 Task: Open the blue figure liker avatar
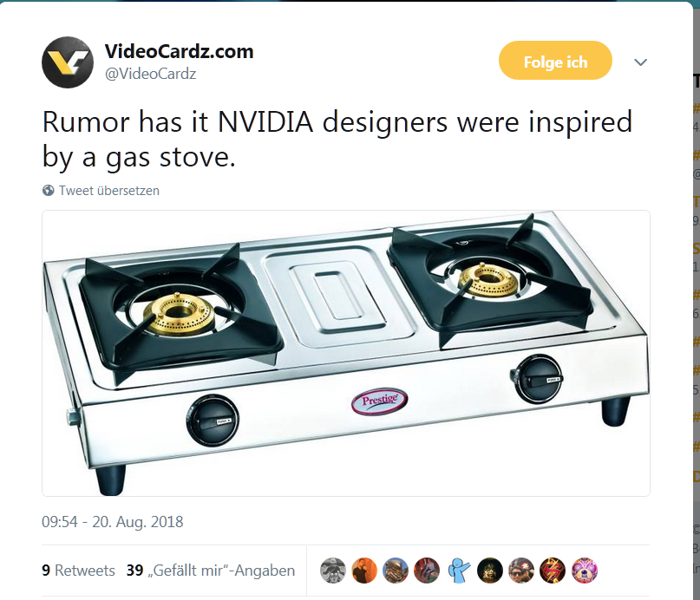pos(459,571)
